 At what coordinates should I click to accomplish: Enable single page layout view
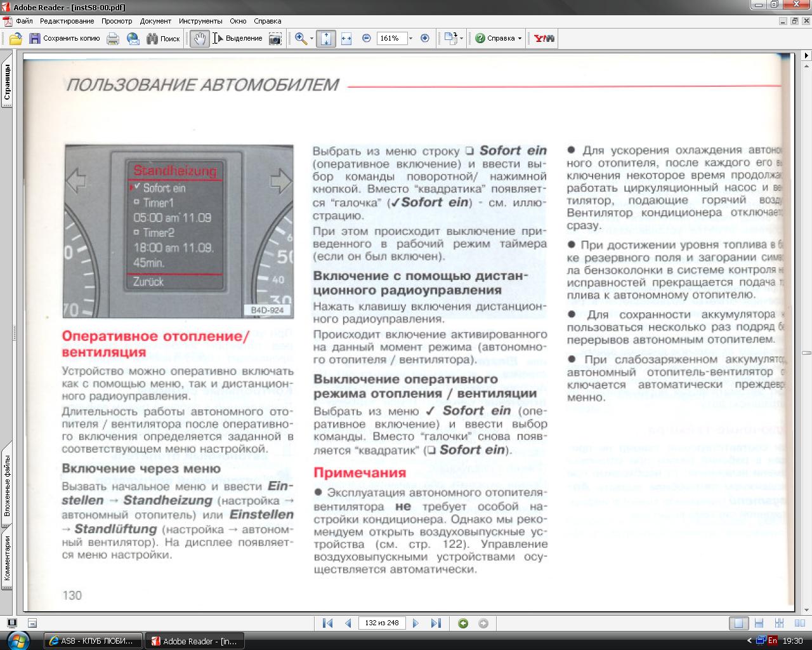pyautogui.click(x=738, y=623)
